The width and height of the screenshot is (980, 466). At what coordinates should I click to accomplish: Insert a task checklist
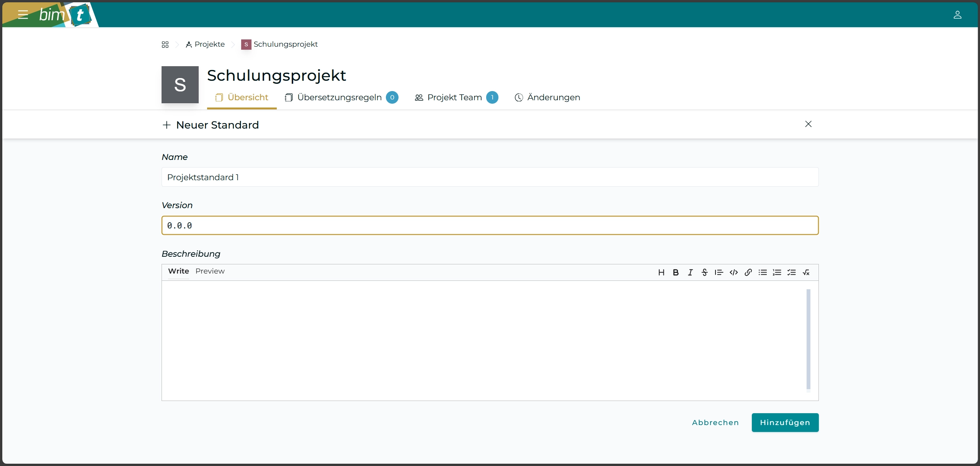click(x=791, y=272)
